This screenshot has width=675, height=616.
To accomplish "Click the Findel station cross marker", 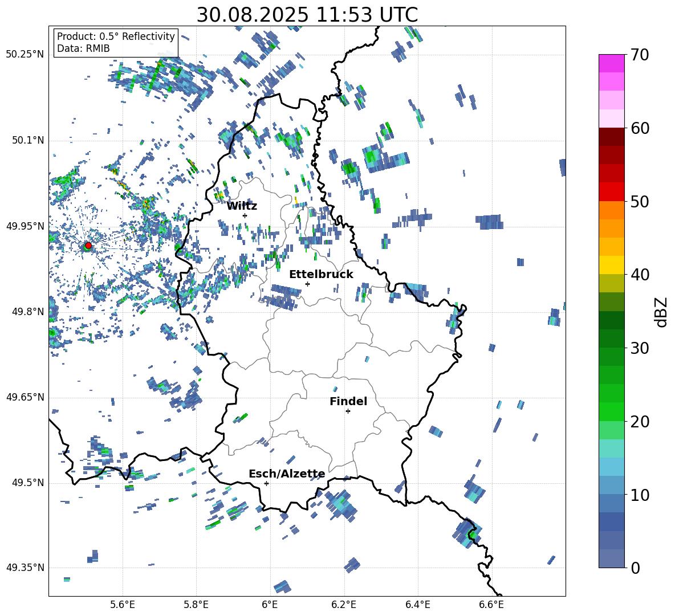I will (348, 411).
